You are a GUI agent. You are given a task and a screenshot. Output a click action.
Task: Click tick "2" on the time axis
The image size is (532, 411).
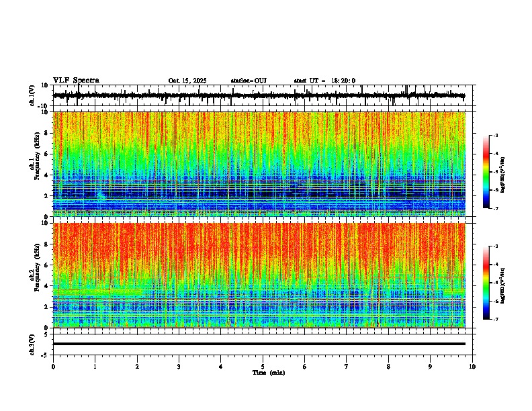[x=137, y=367]
